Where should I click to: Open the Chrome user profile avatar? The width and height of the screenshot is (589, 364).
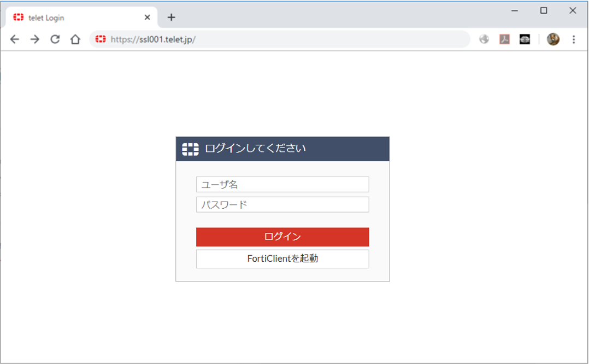click(x=553, y=39)
